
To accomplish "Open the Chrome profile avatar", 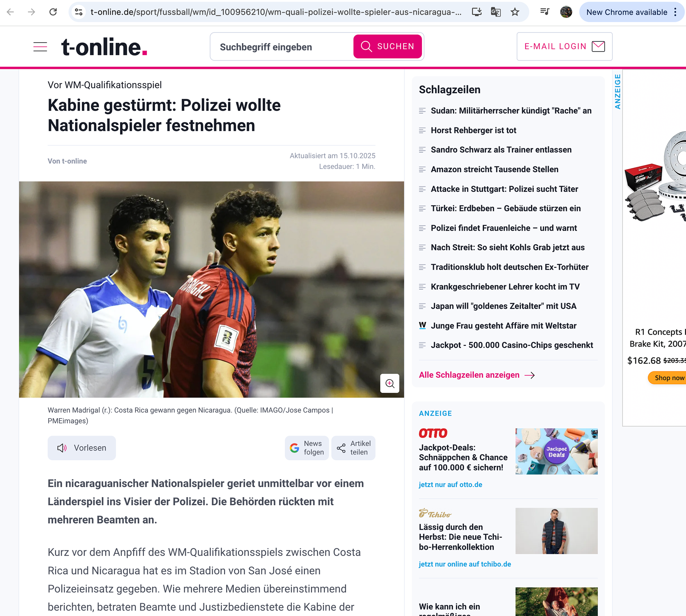I will [566, 12].
